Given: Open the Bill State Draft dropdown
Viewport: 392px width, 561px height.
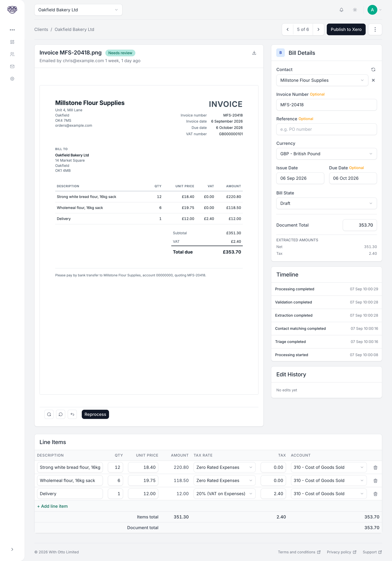Looking at the screenshot, I should pos(326,203).
